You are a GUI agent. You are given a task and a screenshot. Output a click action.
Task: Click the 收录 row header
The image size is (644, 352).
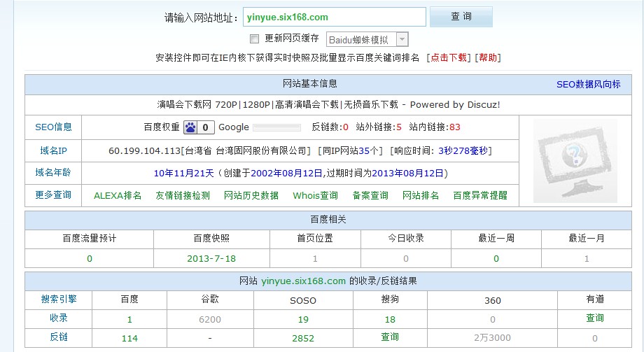[x=59, y=318]
